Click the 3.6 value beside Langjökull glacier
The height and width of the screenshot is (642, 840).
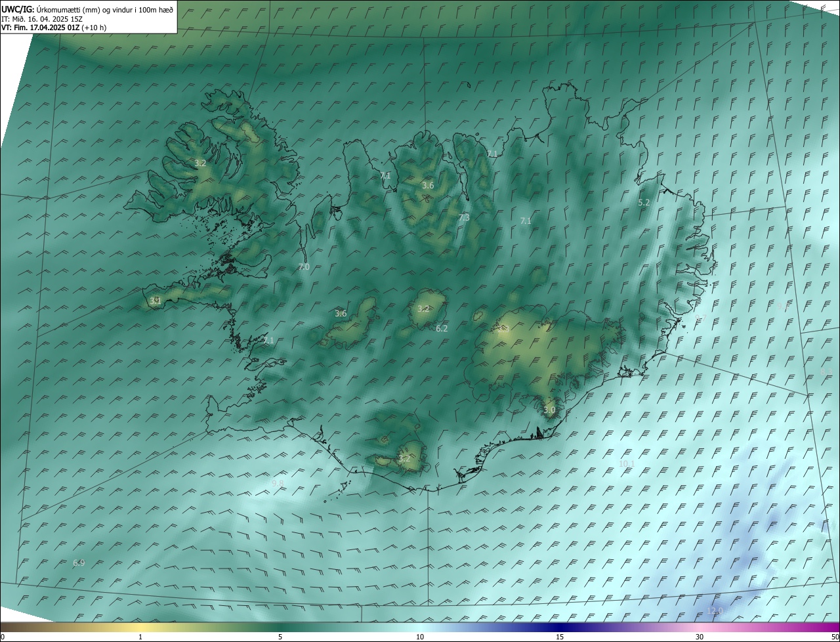tap(341, 313)
